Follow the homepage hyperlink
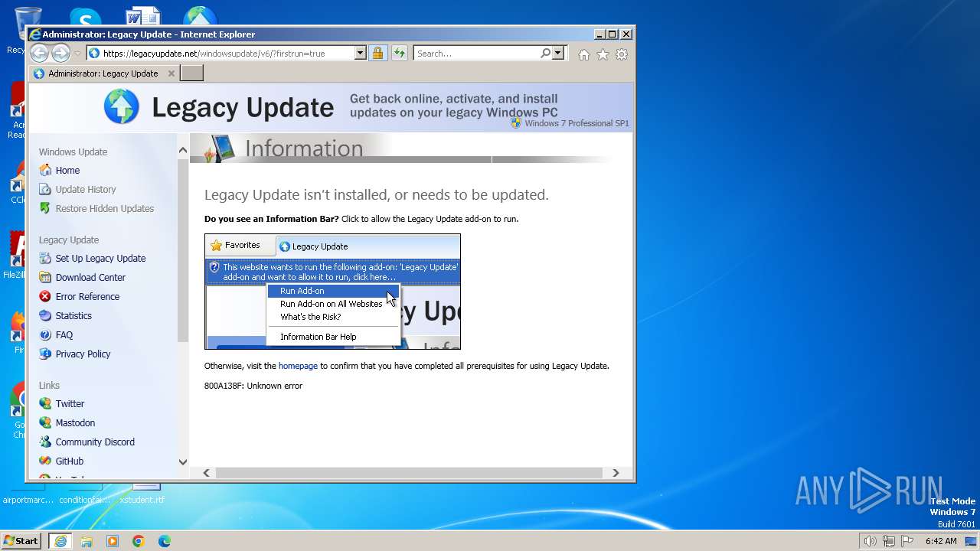 pyautogui.click(x=298, y=366)
